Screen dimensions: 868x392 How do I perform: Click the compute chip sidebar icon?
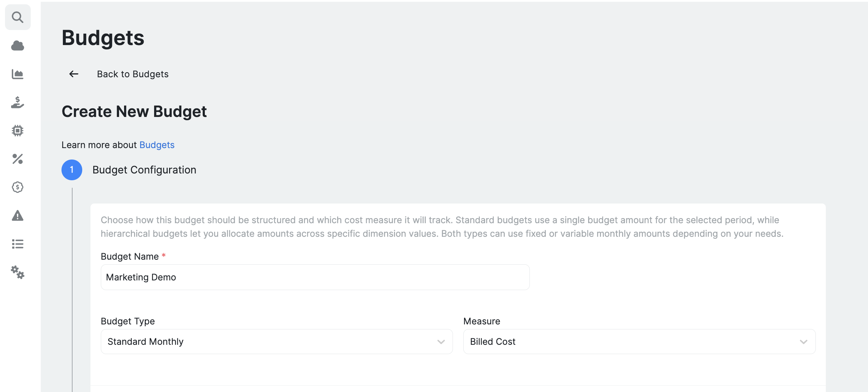coord(18,131)
